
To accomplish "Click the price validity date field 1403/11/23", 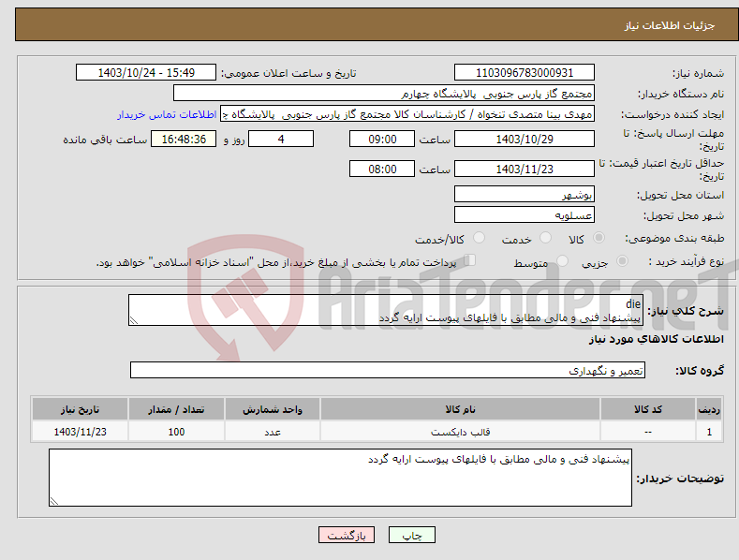I will [525, 169].
